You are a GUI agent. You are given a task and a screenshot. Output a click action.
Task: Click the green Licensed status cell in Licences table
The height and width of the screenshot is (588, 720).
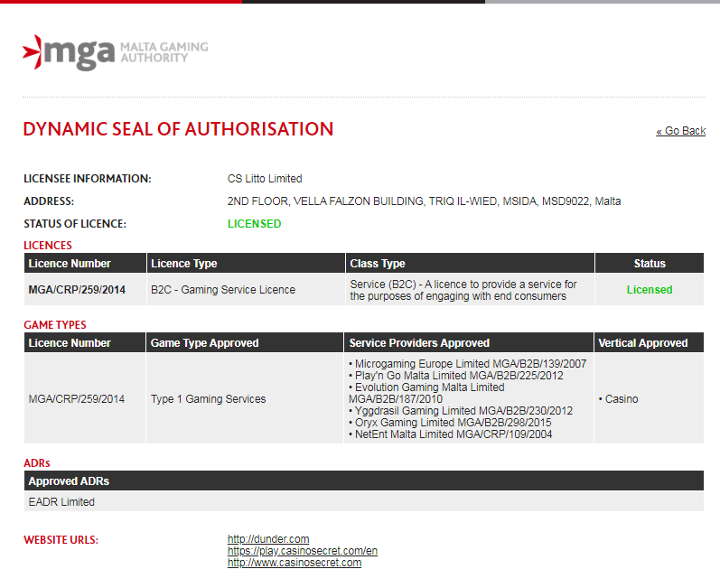click(650, 290)
